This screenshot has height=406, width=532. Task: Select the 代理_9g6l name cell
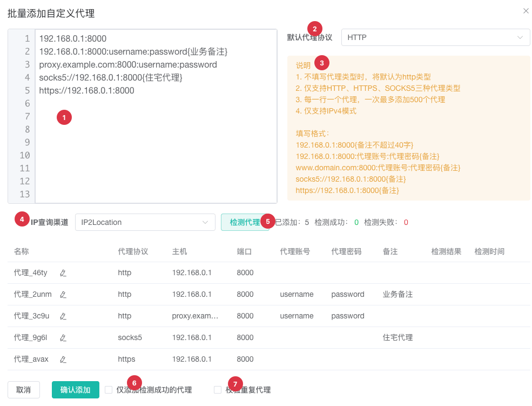[x=30, y=338]
